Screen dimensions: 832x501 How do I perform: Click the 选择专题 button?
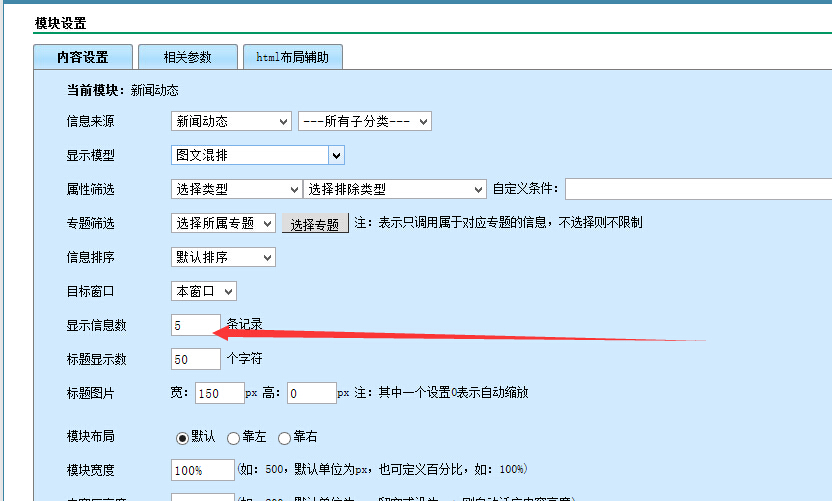[x=314, y=224]
